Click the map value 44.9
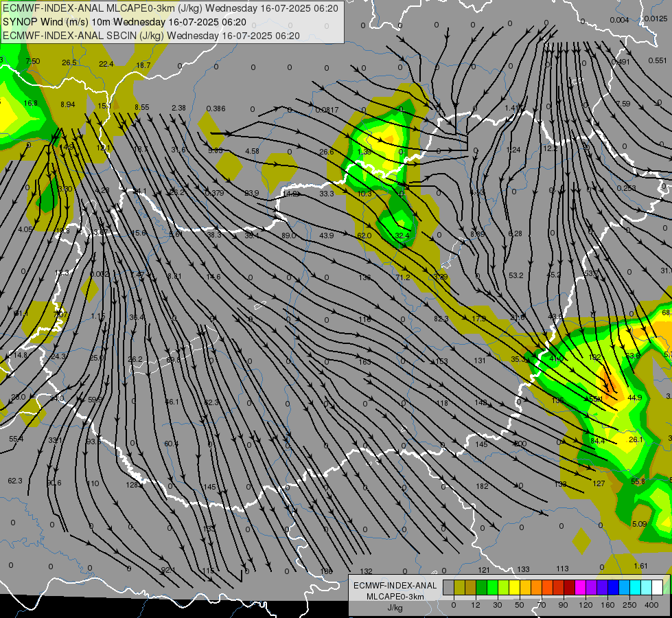 pyautogui.click(x=634, y=398)
